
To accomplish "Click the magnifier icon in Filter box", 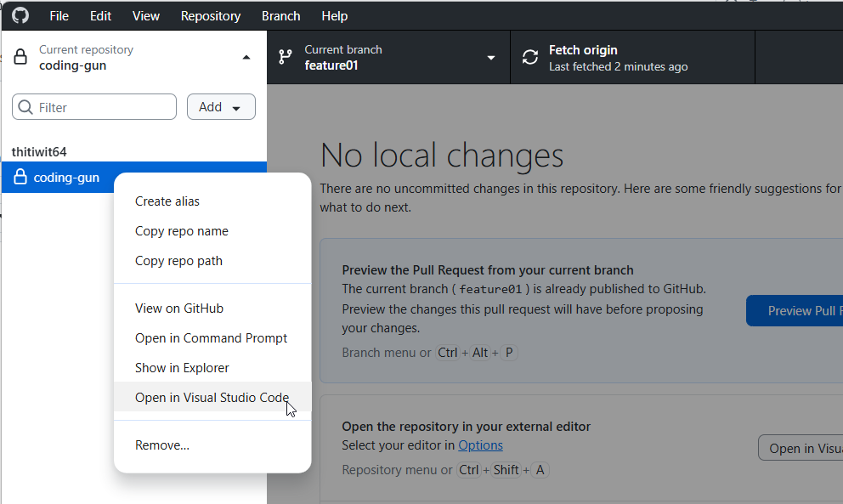I will (25, 107).
